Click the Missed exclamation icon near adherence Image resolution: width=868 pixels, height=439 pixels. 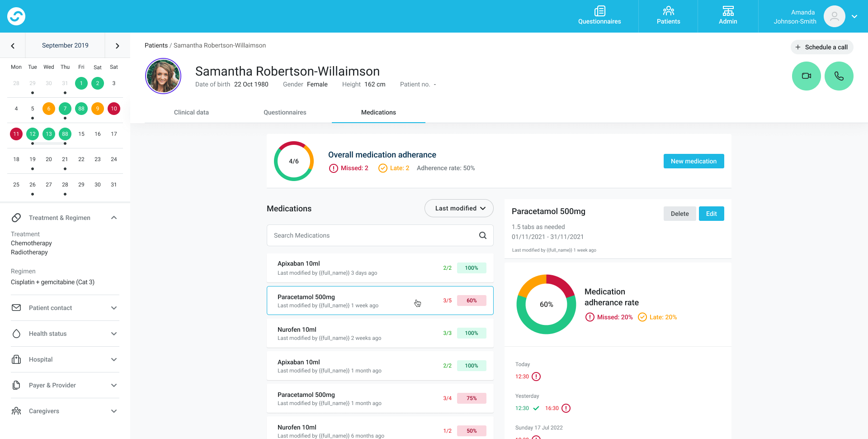[334, 168]
